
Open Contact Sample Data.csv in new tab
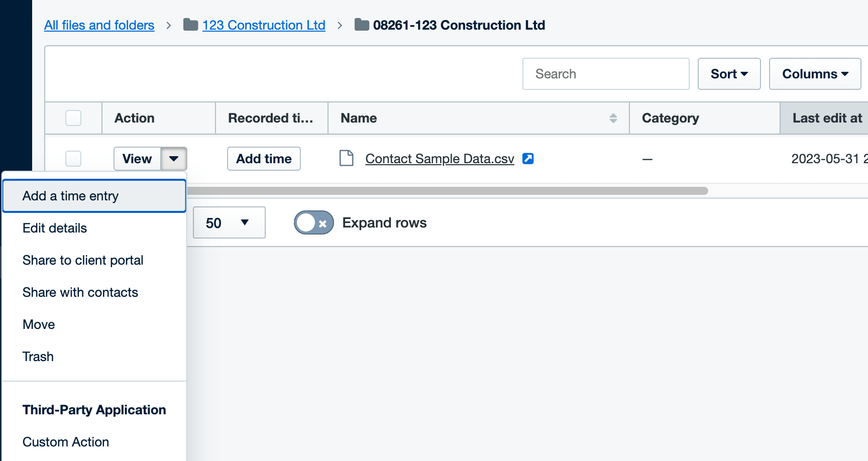point(528,158)
